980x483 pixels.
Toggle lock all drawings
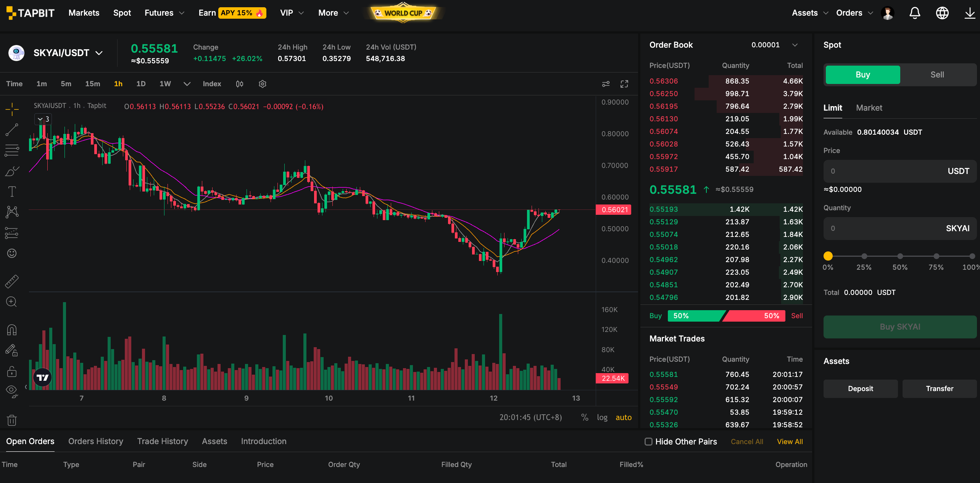[12, 371]
